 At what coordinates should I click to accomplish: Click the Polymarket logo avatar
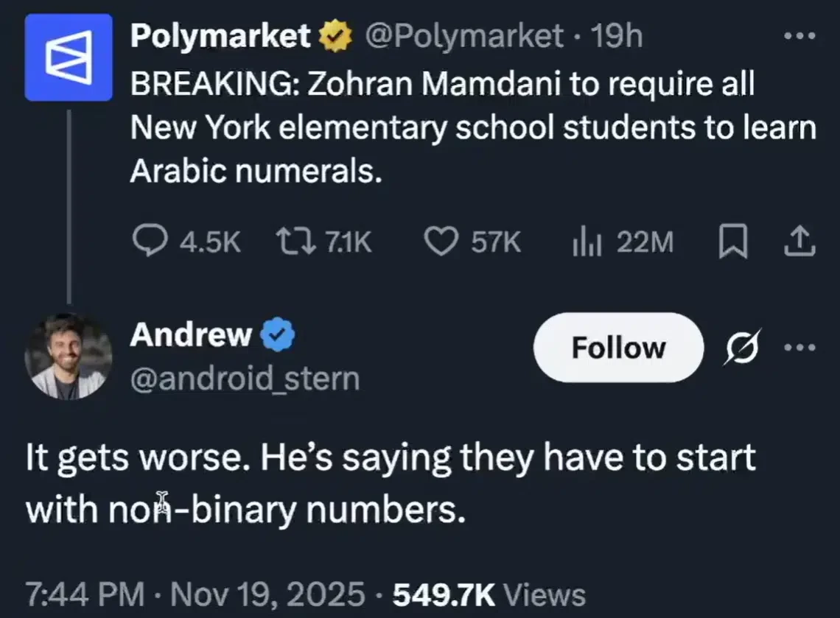tap(68, 56)
